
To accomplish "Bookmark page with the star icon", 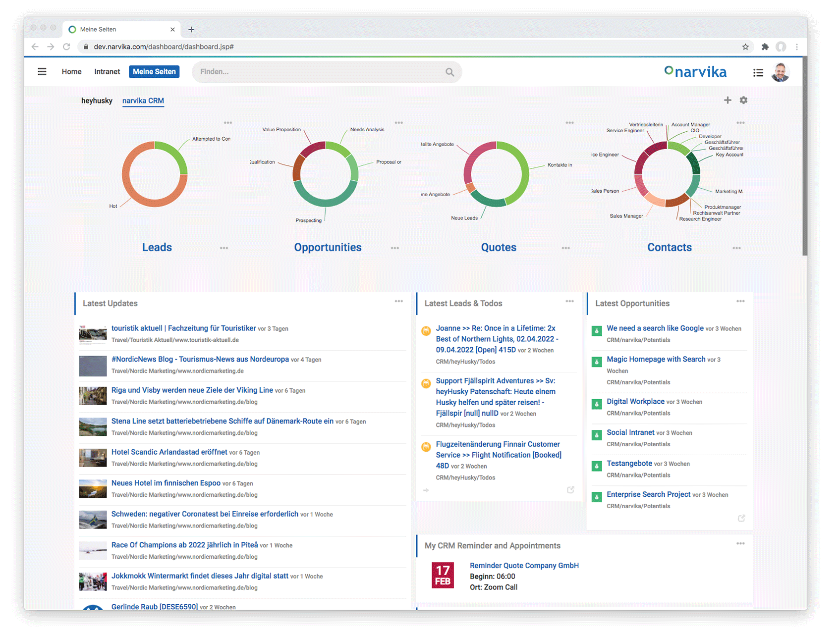I will click(745, 47).
